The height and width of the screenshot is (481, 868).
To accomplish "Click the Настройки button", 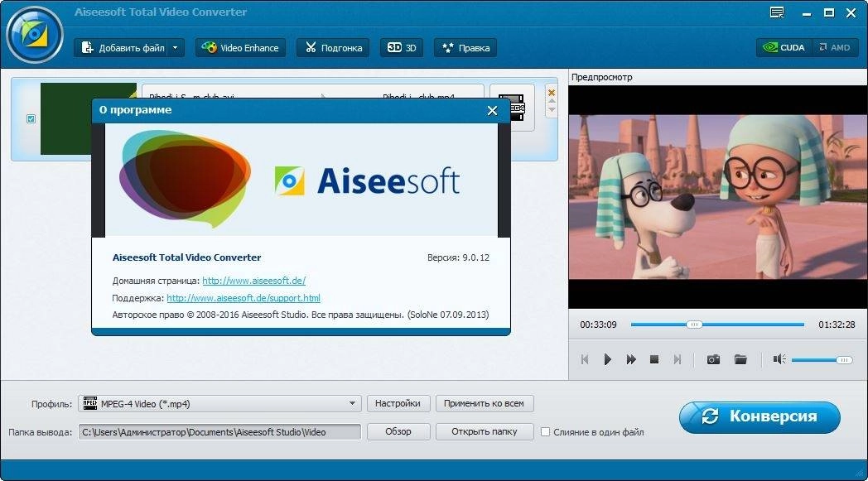I will coord(398,403).
